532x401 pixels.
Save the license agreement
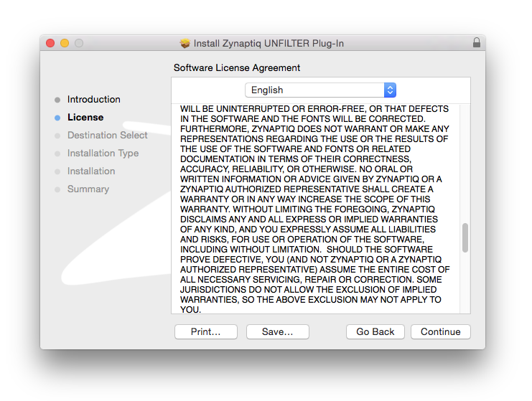pyautogui.click(x=278, y=331)
